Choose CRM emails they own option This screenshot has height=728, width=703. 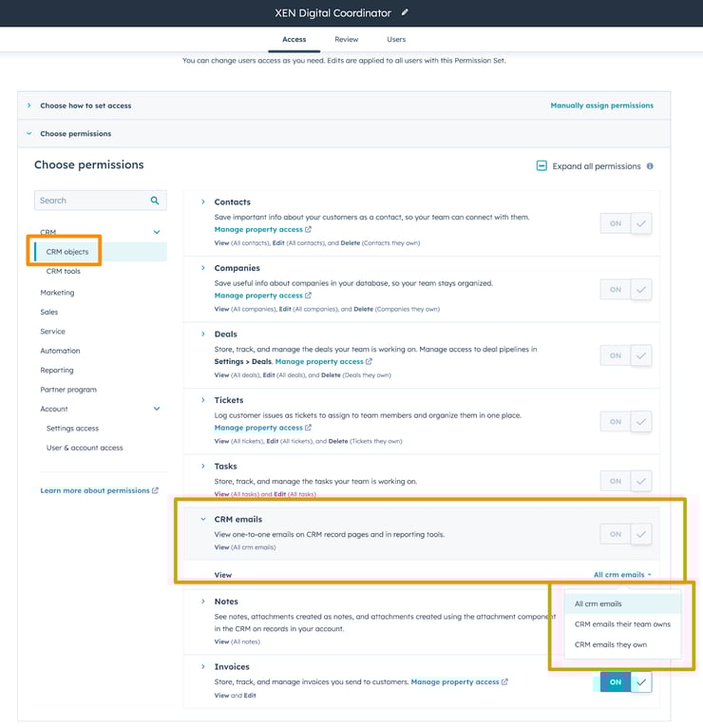[622, 644]
